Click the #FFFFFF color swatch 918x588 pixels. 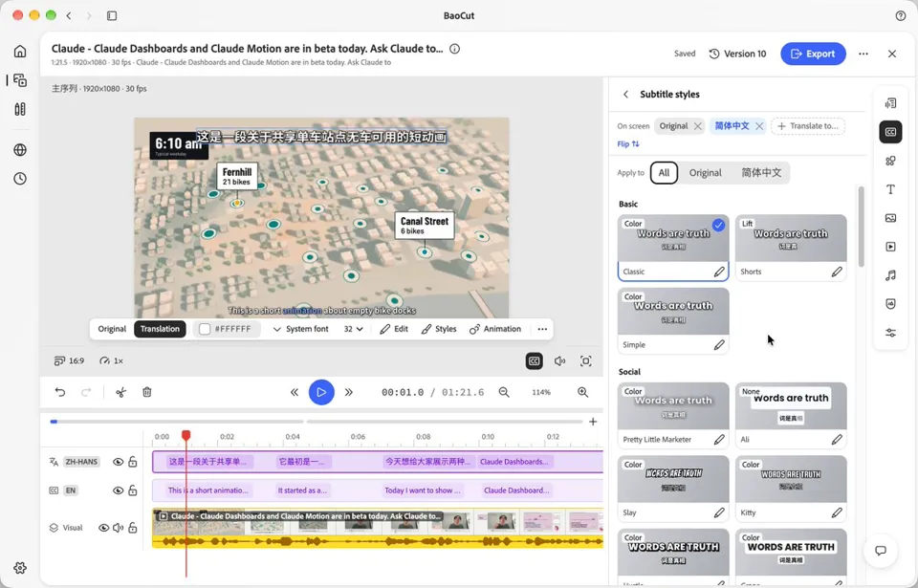[205, 329]
